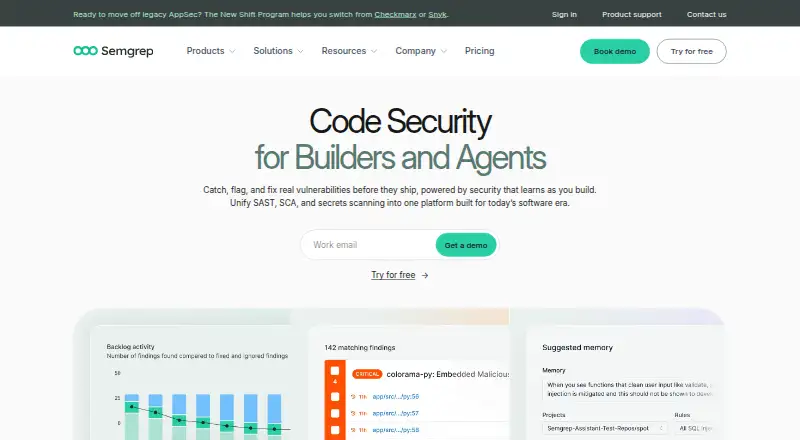Screen dimensions: 800x440
Task: Expand the chevron next to Products
Action: point(232,52)
